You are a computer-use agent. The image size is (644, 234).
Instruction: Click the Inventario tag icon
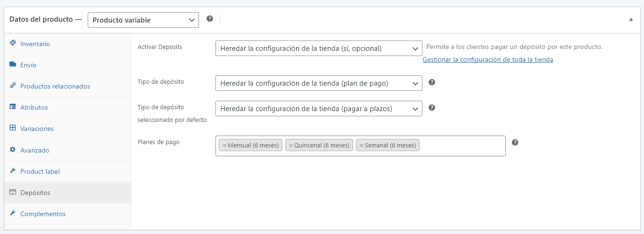[x=13, y=43]
